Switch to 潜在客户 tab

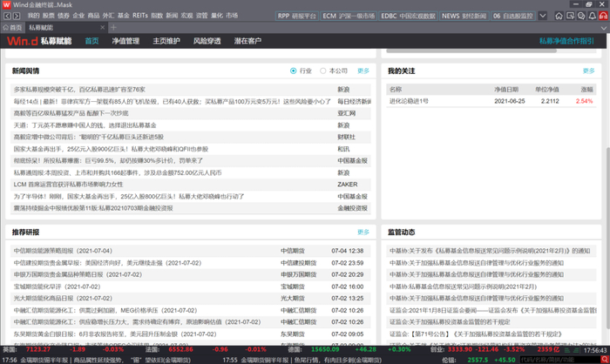coord(247,41)
